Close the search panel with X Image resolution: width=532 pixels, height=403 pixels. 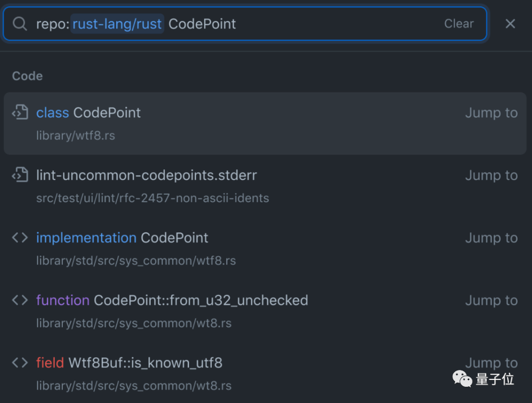pyautogui.click(x=510, y=24)
